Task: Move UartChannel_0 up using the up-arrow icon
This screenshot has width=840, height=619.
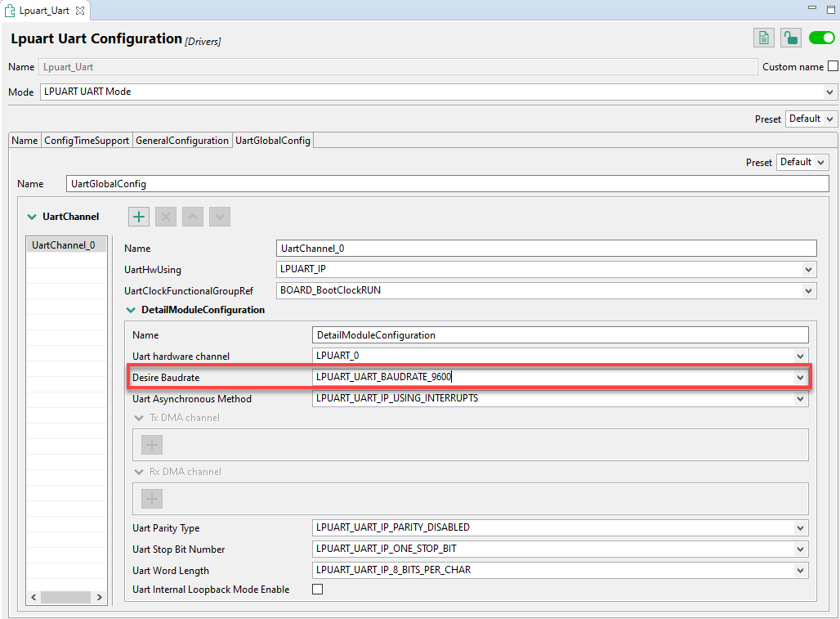Action: [x=192, y=216]
